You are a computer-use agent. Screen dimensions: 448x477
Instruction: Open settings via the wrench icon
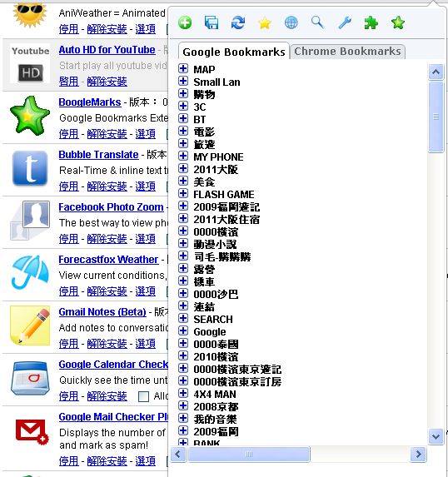(x=345, y=22)
